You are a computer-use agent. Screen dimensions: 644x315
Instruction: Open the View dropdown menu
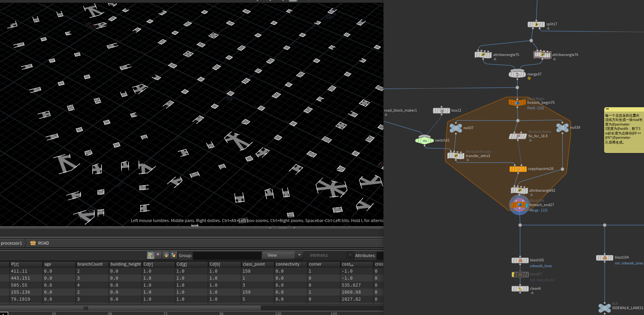tap(282, 255)
